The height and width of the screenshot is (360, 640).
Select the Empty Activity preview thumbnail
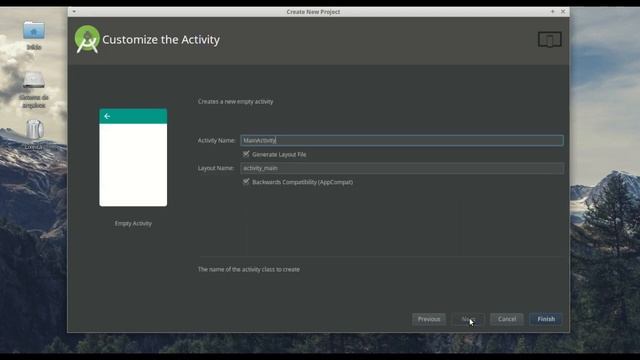tap(133, 158)
